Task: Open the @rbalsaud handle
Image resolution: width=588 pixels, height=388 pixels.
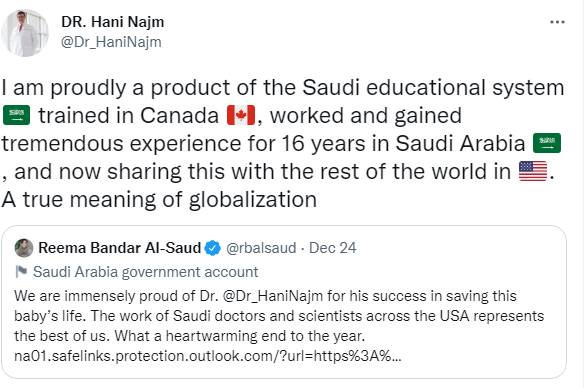Action: 261,248
